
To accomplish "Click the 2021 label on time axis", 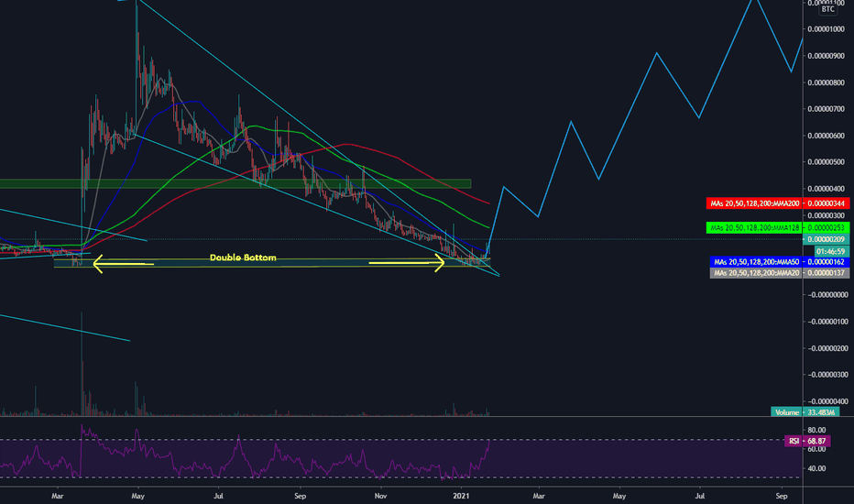I will pos(461,496).
